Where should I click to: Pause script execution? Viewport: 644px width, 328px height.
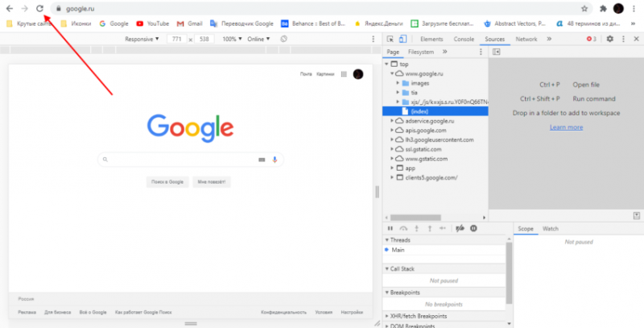[390, 229]
